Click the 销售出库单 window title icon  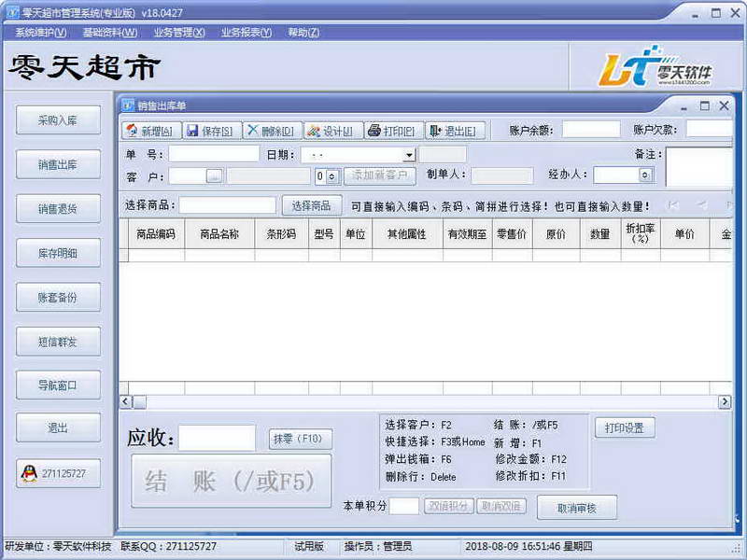click(x=128, y=105)
